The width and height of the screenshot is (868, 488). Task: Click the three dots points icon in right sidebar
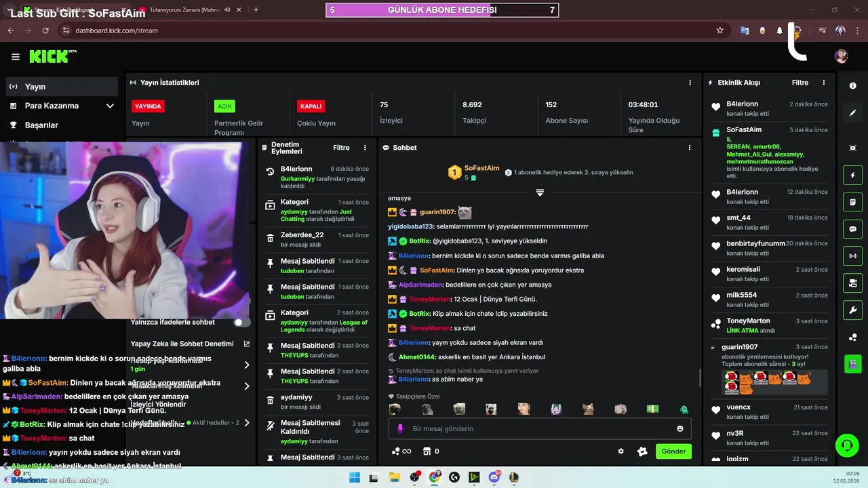[x=853, y=337]
